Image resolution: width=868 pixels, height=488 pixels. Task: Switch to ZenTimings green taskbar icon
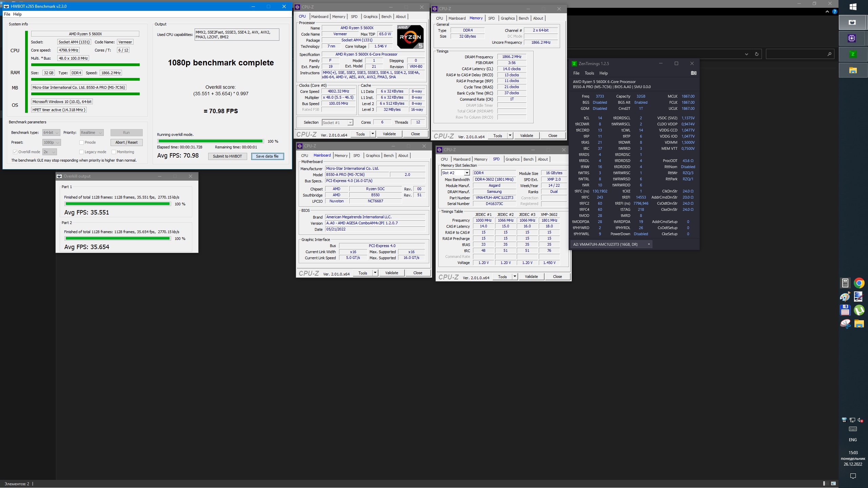coord(852,54)
